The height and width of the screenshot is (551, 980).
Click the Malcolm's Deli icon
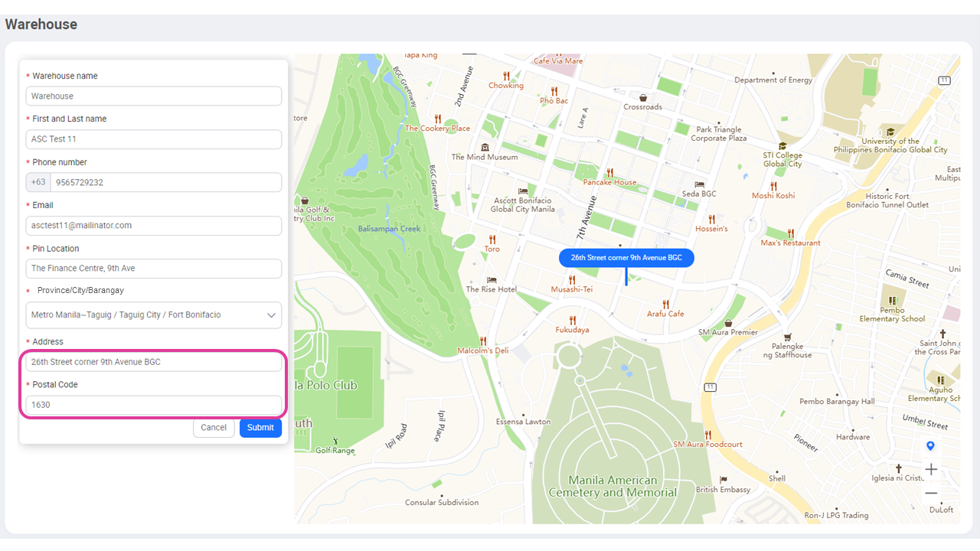[x=483, y=341]
